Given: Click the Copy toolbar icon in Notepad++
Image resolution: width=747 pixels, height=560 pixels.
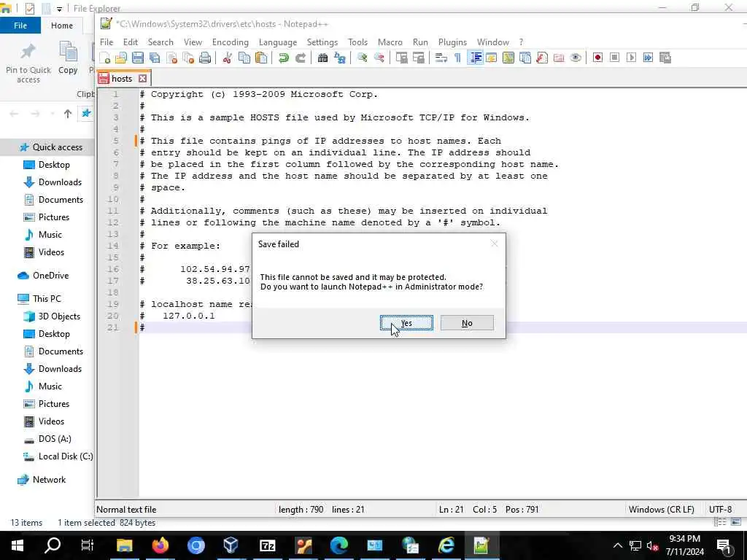Looking at the screenshot, I should pos(244,58).
